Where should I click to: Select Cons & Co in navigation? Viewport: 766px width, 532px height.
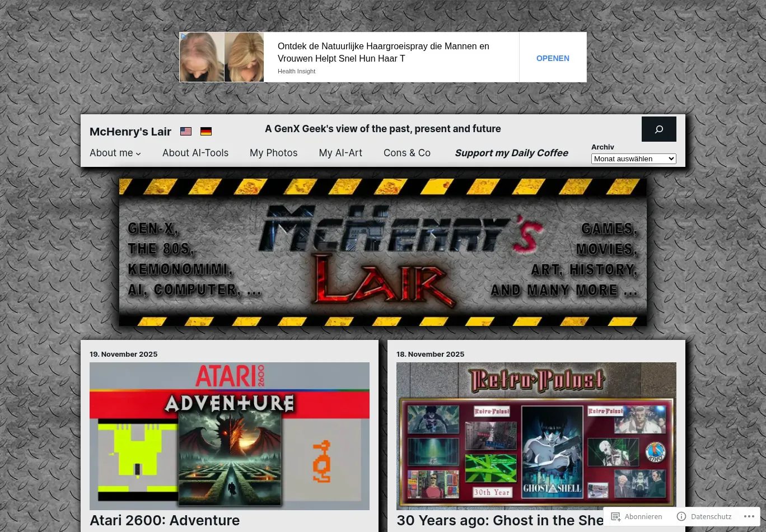407,153
